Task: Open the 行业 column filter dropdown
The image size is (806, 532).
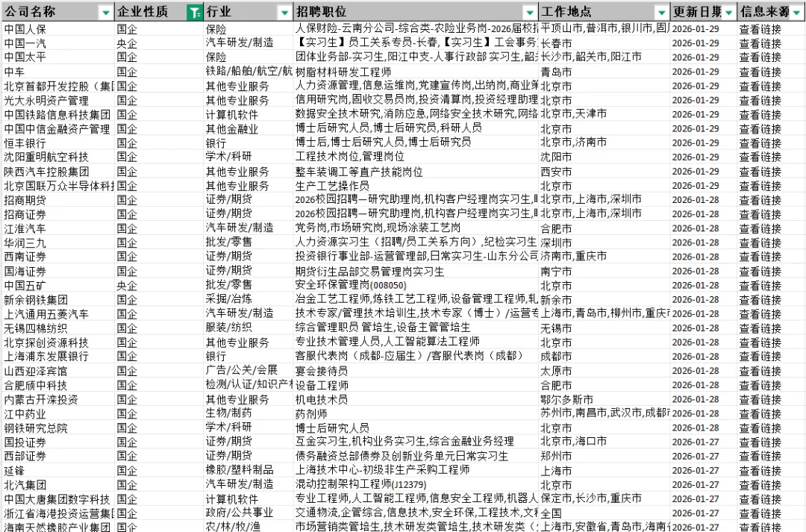Action: [284, 13]
